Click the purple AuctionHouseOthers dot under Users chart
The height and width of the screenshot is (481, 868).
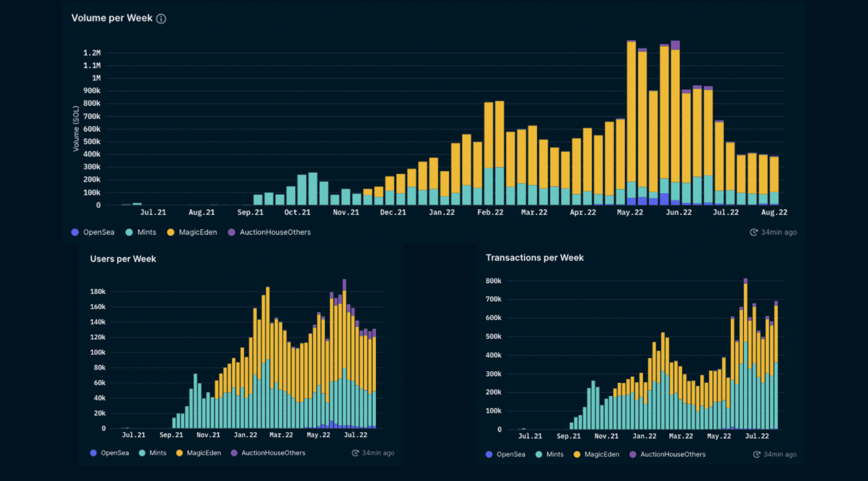pyautogui.click(x=234, y=453)
